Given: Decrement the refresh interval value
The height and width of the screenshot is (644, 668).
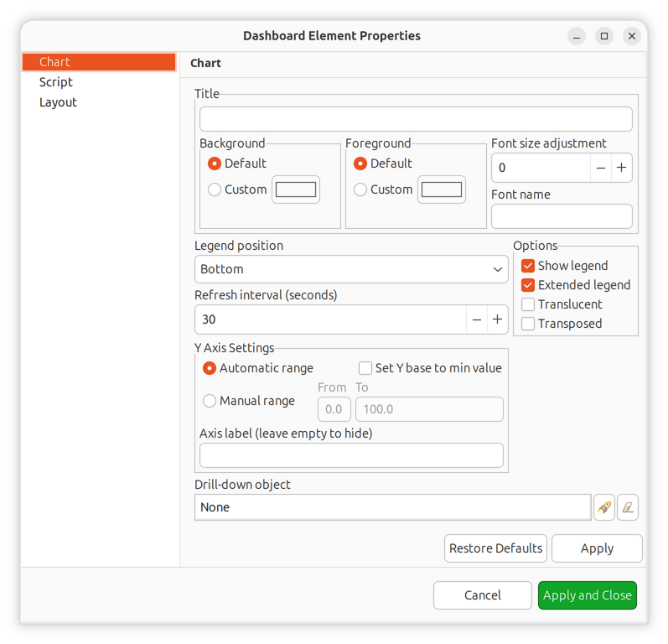Looking at the screenshot, I should click(x=477, y=319).
